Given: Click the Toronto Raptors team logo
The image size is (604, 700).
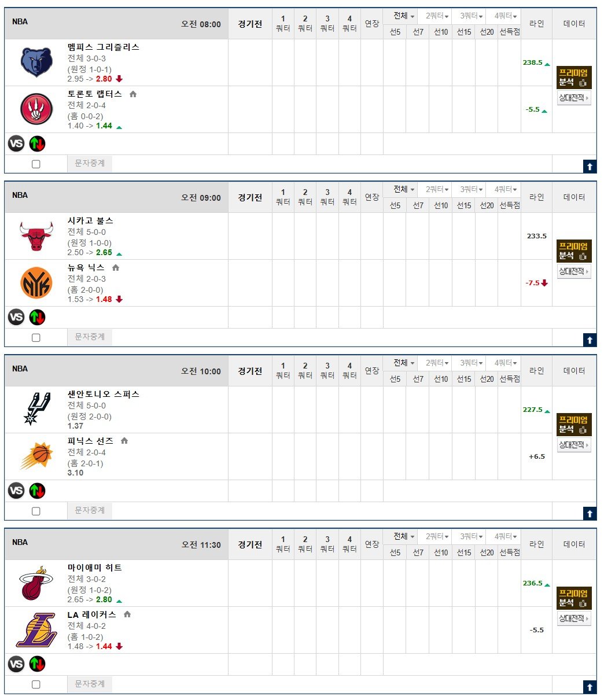Looking at the screenshot, I should [x=36, y=109].
